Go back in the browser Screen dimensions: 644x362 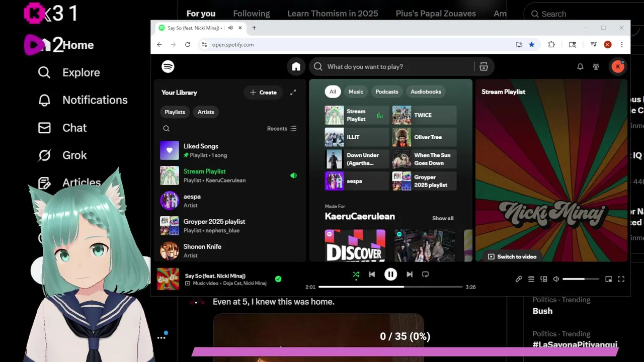coord(159,44)
